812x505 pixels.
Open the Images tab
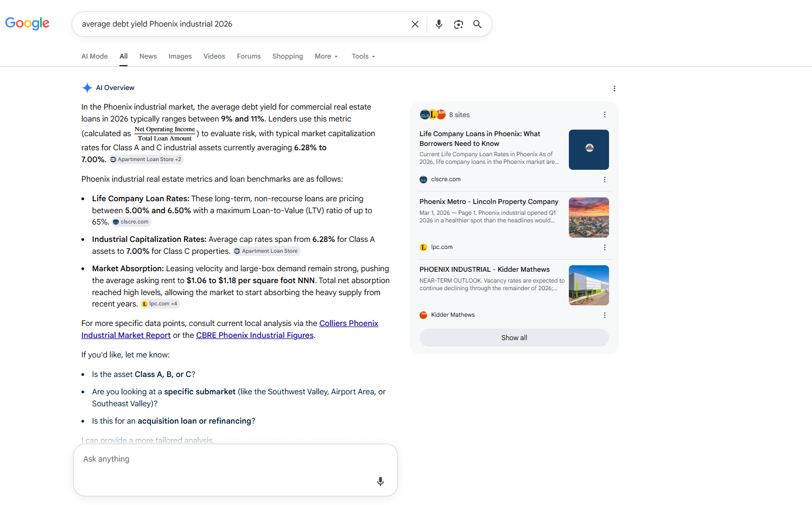point(180,56)
